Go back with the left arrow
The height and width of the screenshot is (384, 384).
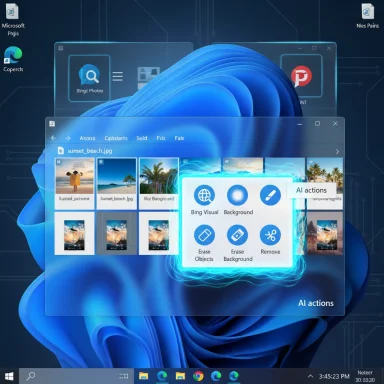pos(53,138)
